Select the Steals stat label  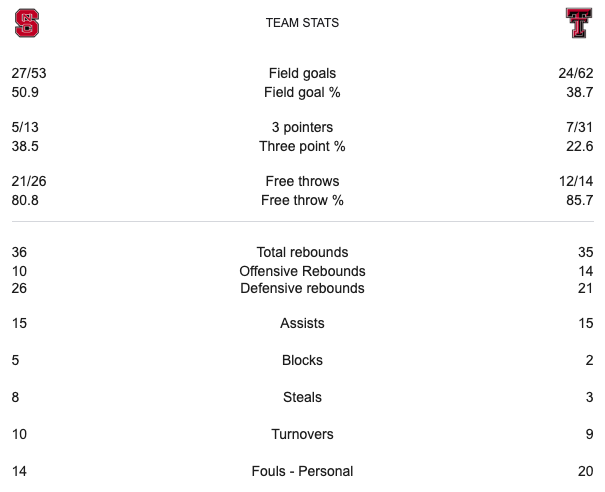[302, 397]
